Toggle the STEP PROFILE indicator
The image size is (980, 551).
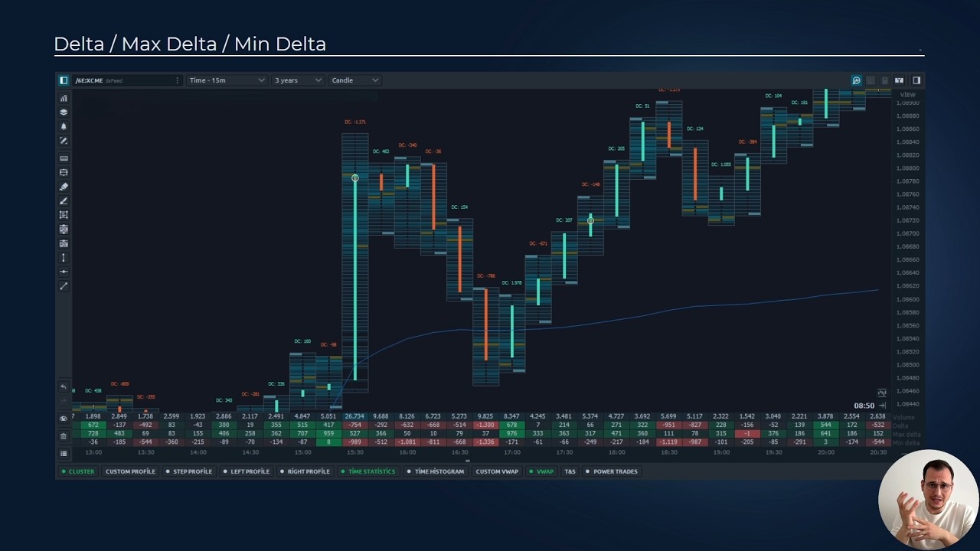(x=189, y=471)
